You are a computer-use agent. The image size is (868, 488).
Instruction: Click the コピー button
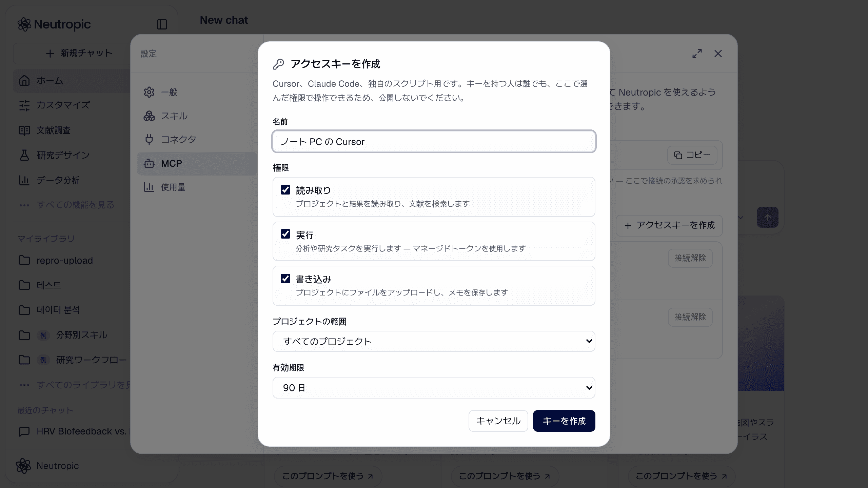(x=692, y=155)
